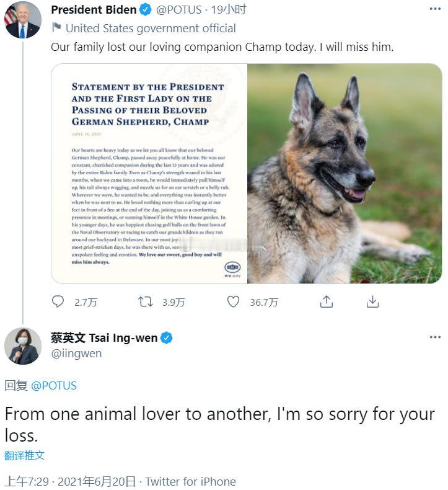Screen dimensions: 448x490
Task: Open the account's round profile photo above the thread line
Action: (x=23, y=20)
